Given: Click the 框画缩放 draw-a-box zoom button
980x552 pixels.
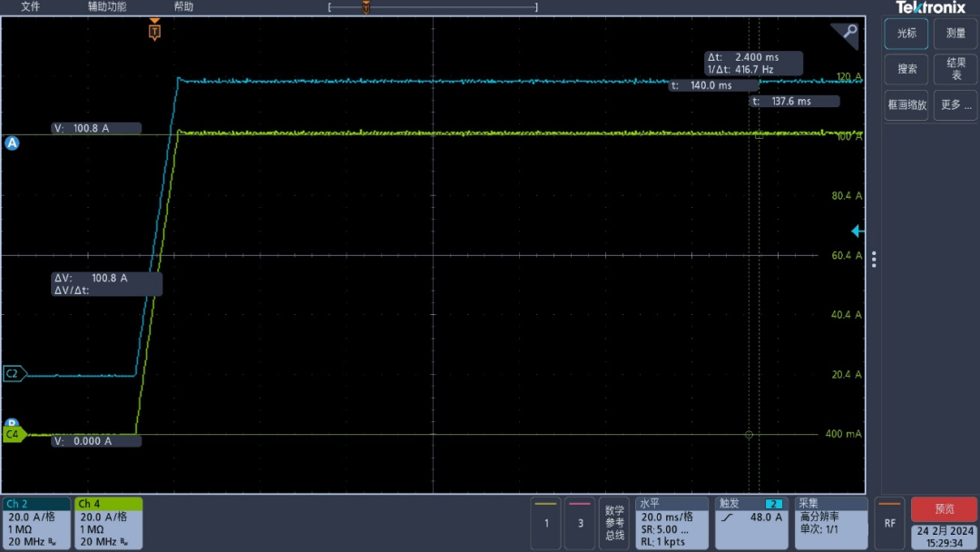Looking at the screenshot, I should point(906,105).
